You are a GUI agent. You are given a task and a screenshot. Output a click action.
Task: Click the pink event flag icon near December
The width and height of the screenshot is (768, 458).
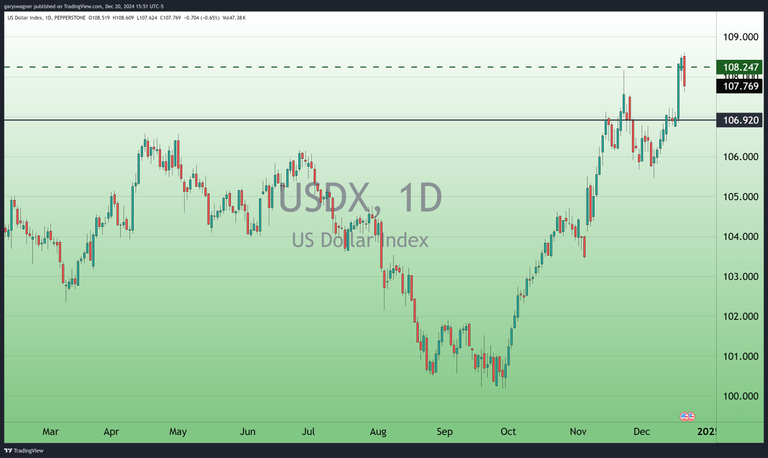click(x=687, y=415)
